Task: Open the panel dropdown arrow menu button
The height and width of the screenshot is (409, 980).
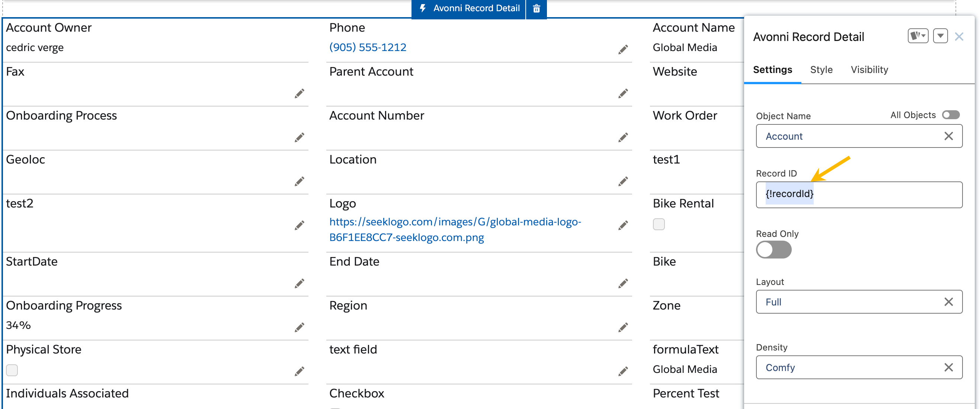Action: click(x=940, y=36)
